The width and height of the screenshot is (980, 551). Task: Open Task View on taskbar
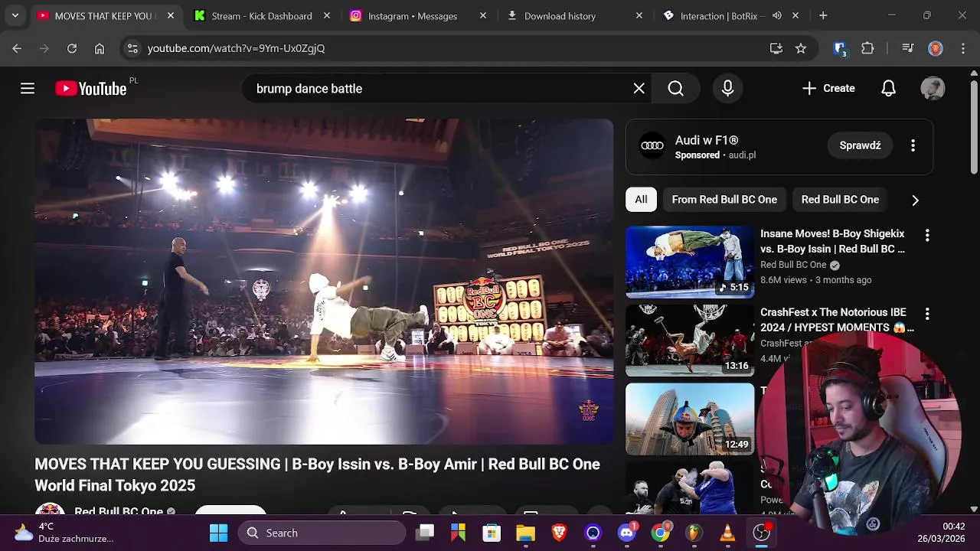[x=425, y=533]
